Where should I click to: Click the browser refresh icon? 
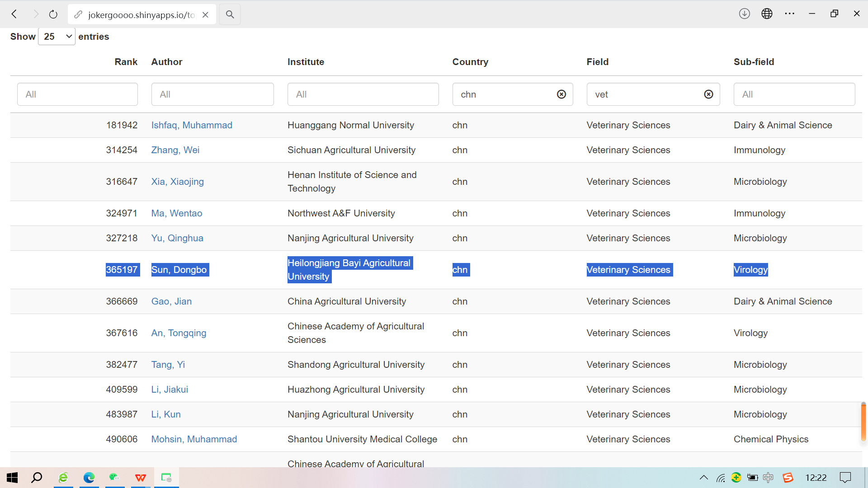[x=53, y=14]
